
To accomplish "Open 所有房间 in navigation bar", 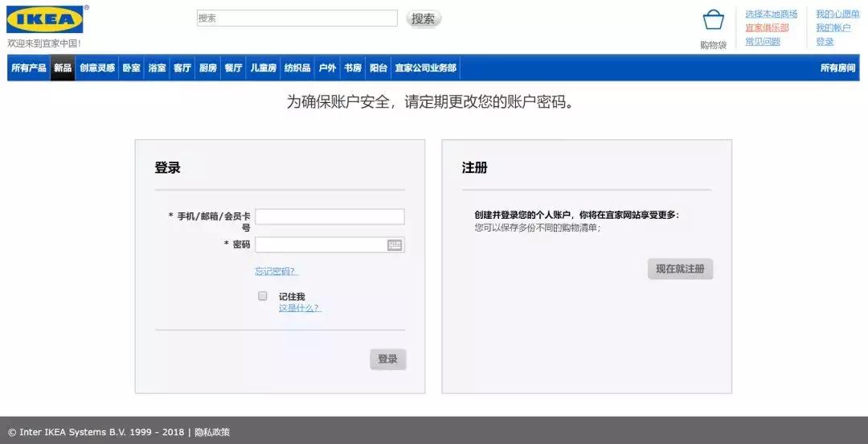I will click(838, 68).
